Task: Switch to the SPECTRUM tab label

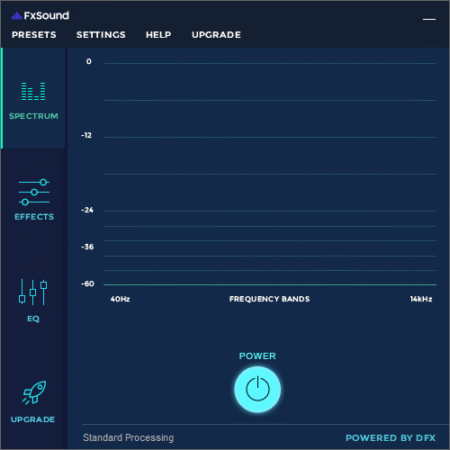Action: coord(34,116)
